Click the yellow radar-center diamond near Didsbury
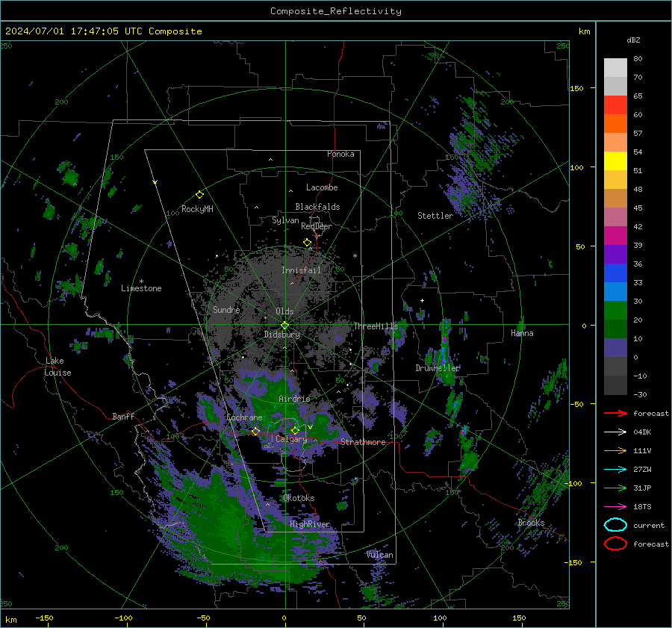The height and width of the screenshot is (628, 672). pos(284,326)
